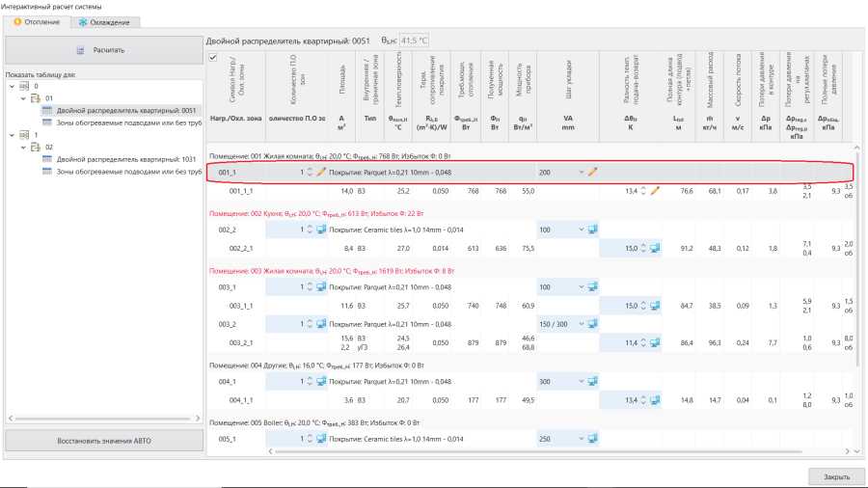Screen dimensions: 868x488
Task: Switch to the Охлаждение tab
Action: tap(104, 22)
